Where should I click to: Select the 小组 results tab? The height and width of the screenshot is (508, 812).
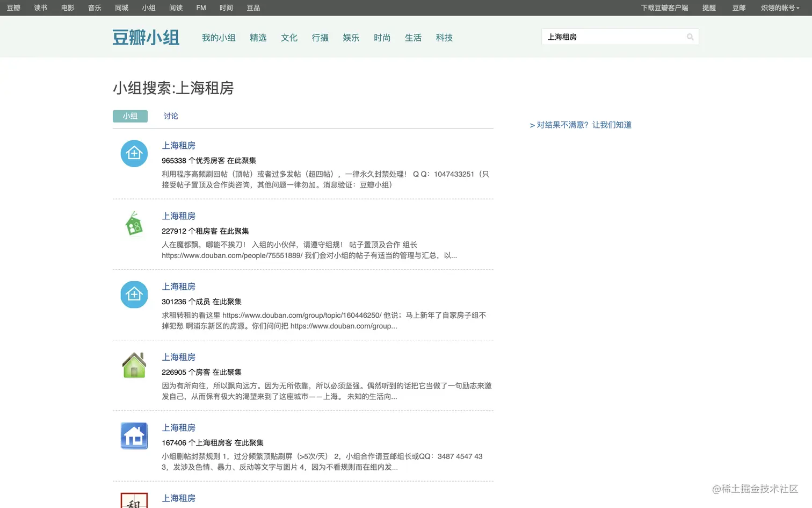point(130,116)
